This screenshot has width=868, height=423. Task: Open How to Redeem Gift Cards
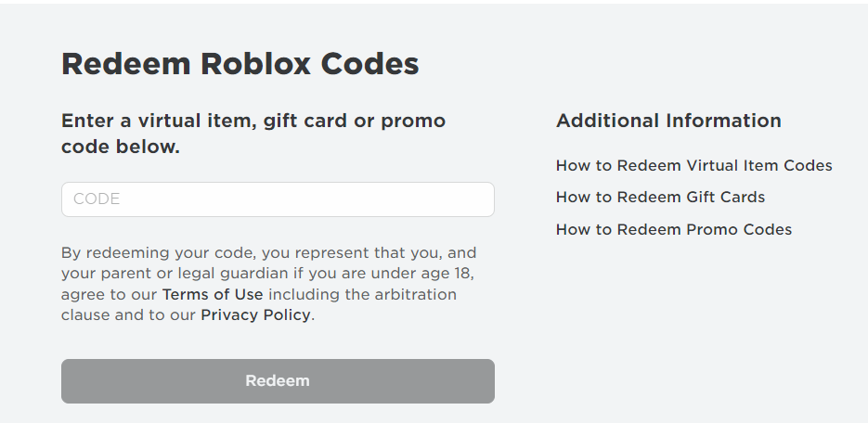660,198
